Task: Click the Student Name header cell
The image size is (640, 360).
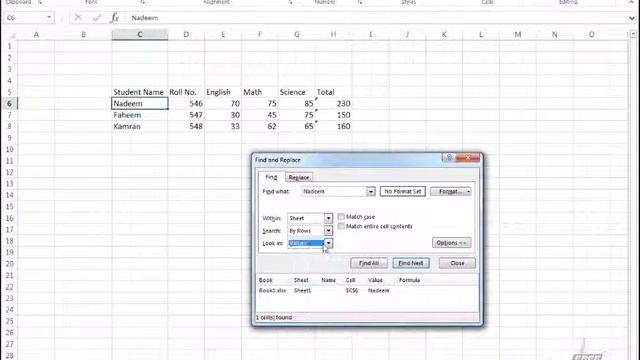Action: 140,92
